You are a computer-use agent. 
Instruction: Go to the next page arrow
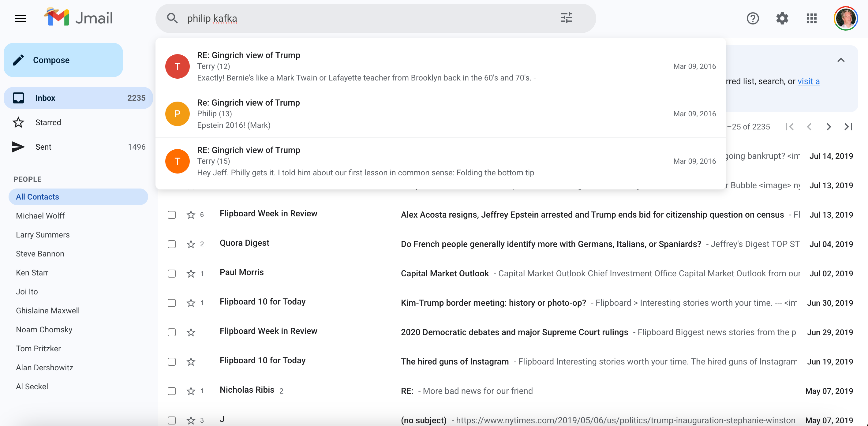[829, 127]
